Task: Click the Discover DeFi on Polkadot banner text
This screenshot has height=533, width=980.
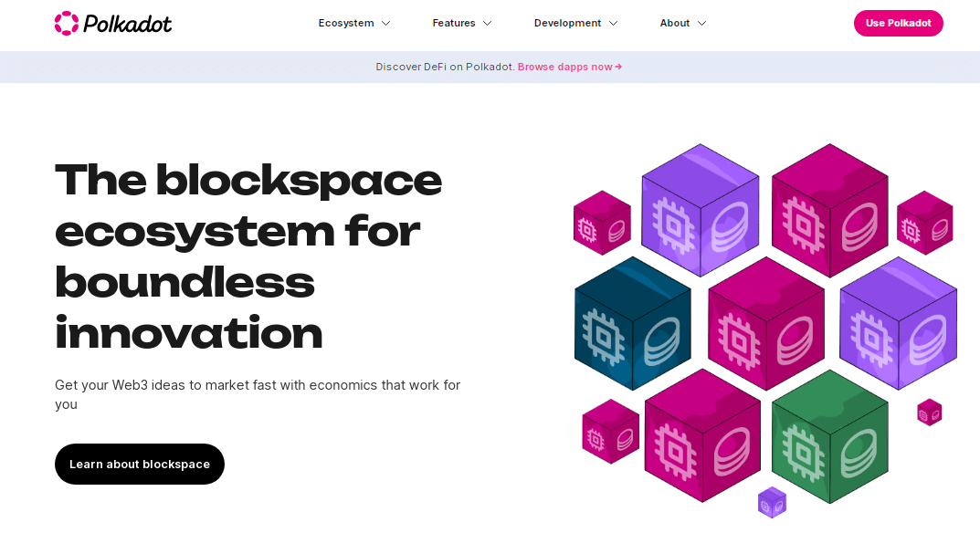Action: [x=445, y=67]
